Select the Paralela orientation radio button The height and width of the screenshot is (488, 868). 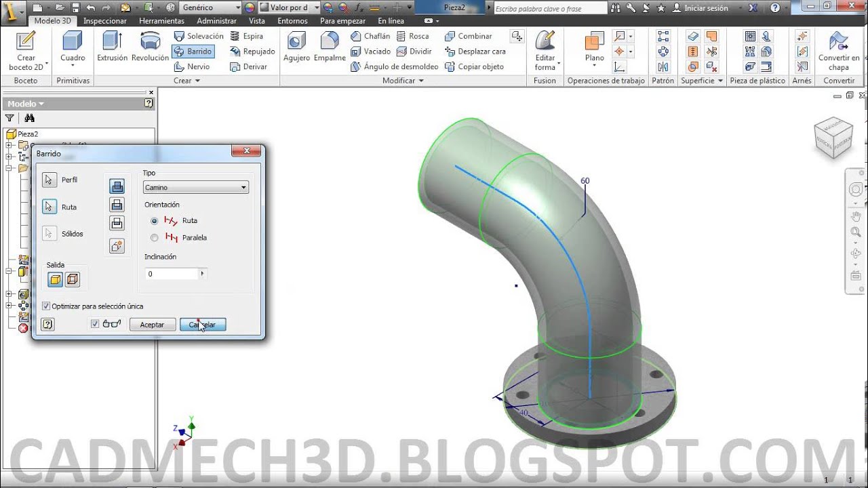coord(155,238)
